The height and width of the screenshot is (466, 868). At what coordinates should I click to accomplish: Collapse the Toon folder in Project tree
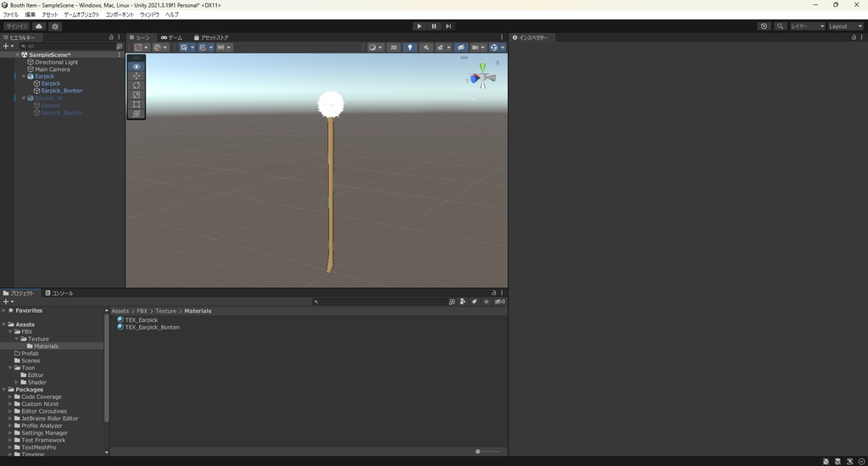(x=10, y=368)
